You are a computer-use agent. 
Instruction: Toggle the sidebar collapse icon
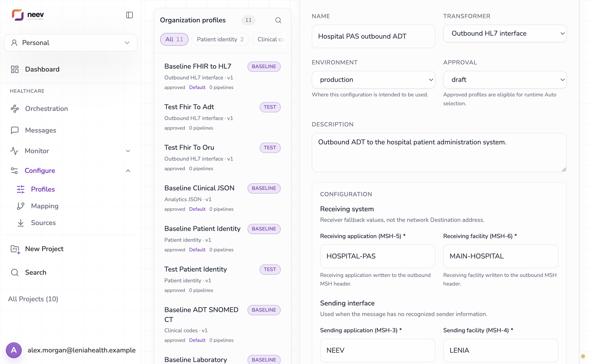click(130, 15)
